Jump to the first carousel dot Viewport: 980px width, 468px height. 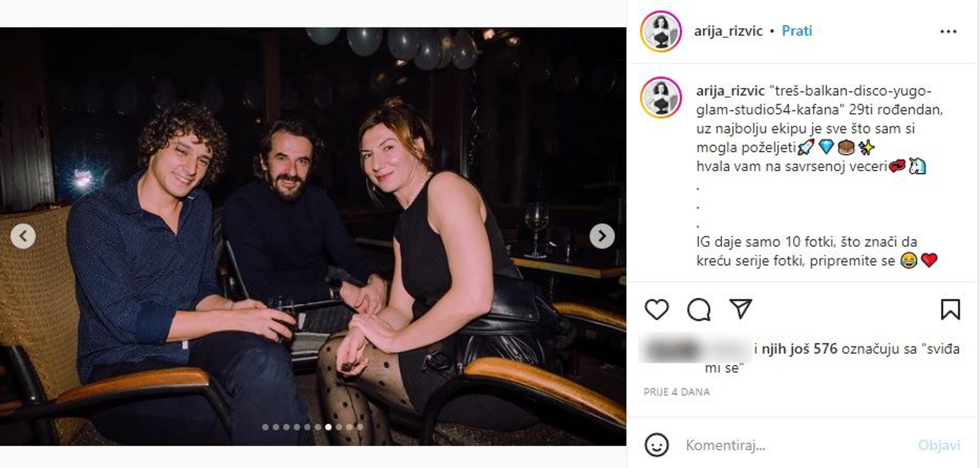(265, 427)
